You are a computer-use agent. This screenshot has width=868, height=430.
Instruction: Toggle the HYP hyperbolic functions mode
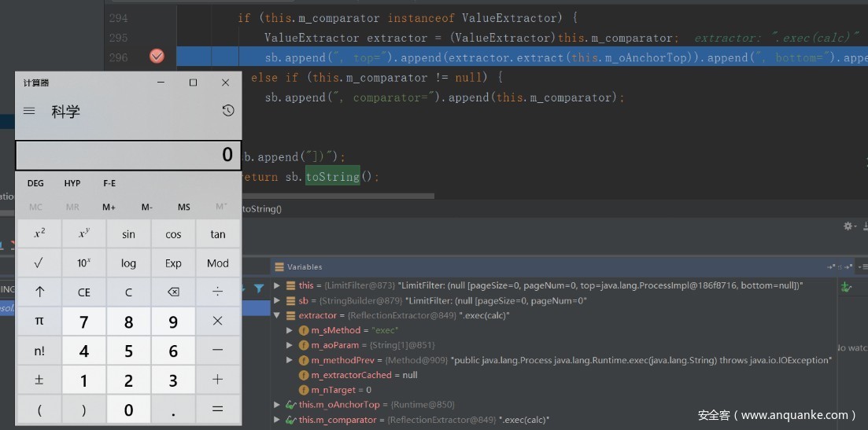point(72,183)
